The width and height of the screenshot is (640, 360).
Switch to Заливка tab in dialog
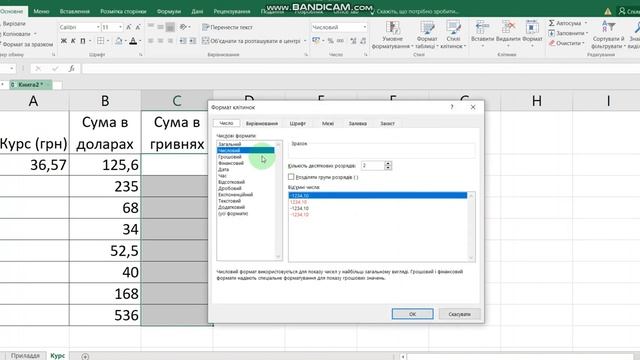tap(358, 123)
